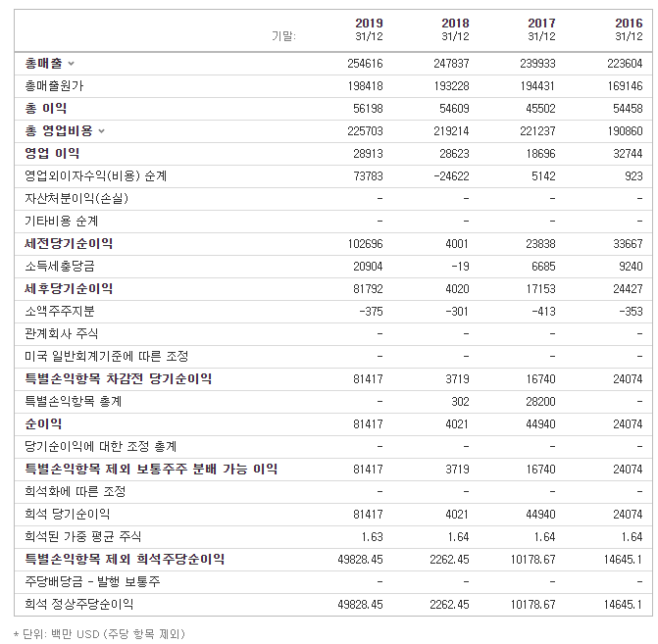Click the 기말: label

click(283, 36)
